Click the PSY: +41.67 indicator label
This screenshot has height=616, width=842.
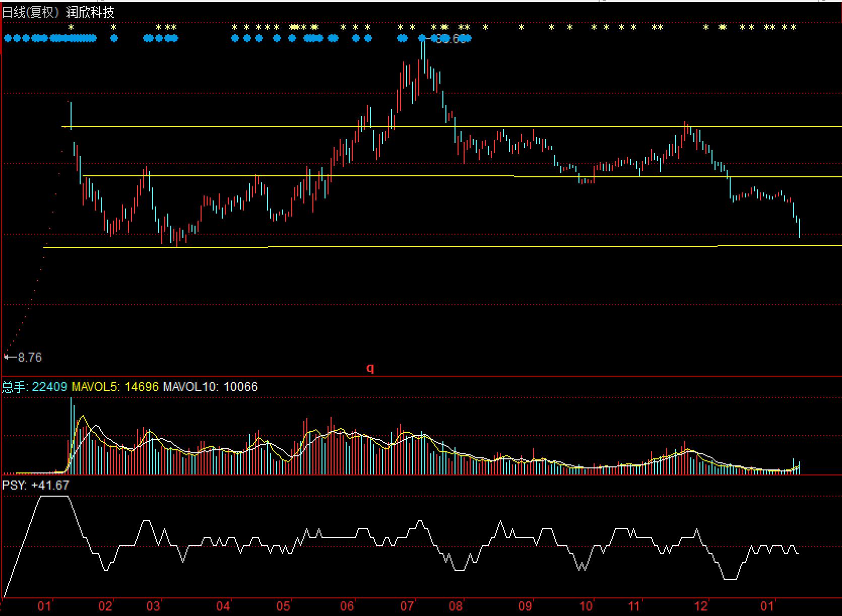point(36,485)
